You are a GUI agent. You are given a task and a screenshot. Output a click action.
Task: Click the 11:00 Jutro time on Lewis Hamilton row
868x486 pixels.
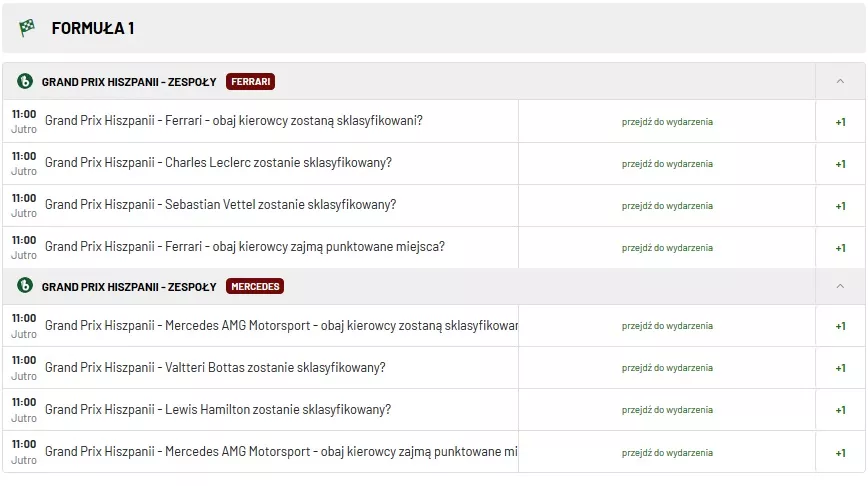tap(24, 410)
